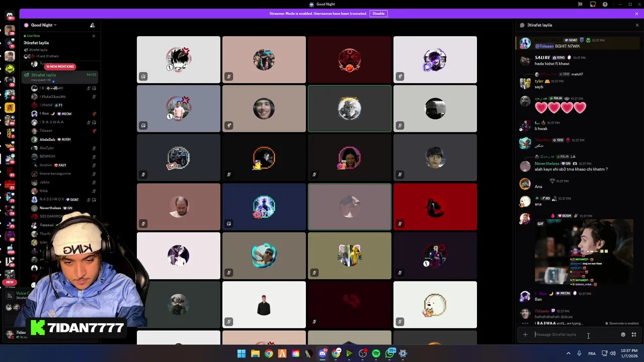Viewport: 644px width, 362px height.
Task: Click the message text 'hada kidwi fl khawi'
Action: (552, 64)
